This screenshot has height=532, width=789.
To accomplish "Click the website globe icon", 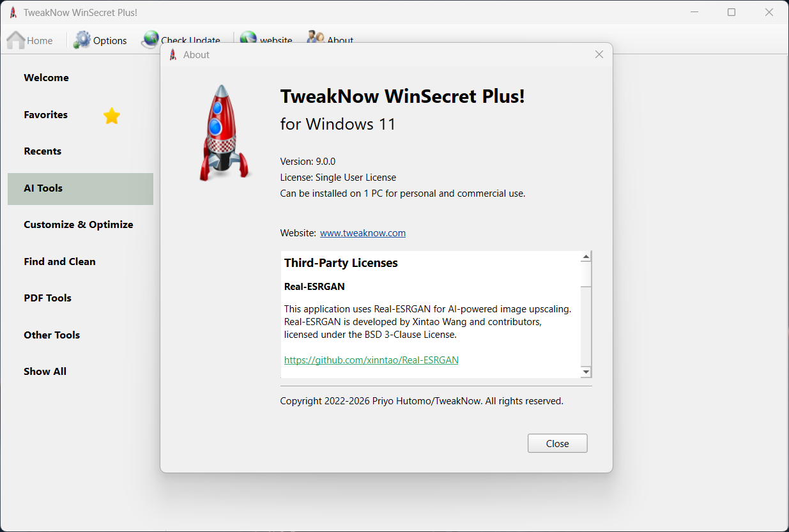I will tap(249, 39).
